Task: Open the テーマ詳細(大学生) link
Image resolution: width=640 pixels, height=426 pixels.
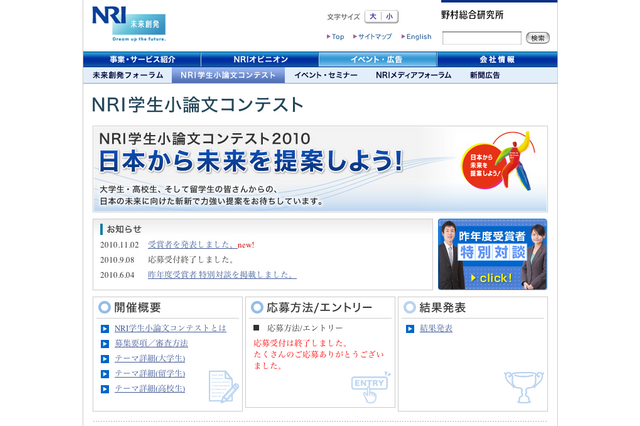Action: coord(150,359)
